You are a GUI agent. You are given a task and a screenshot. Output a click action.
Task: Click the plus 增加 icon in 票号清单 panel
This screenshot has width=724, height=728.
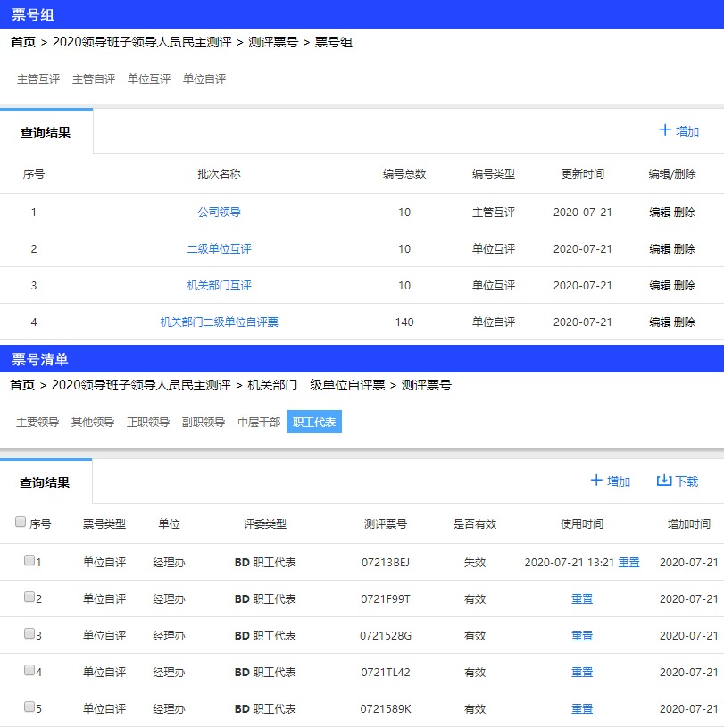tap(596, 480)
